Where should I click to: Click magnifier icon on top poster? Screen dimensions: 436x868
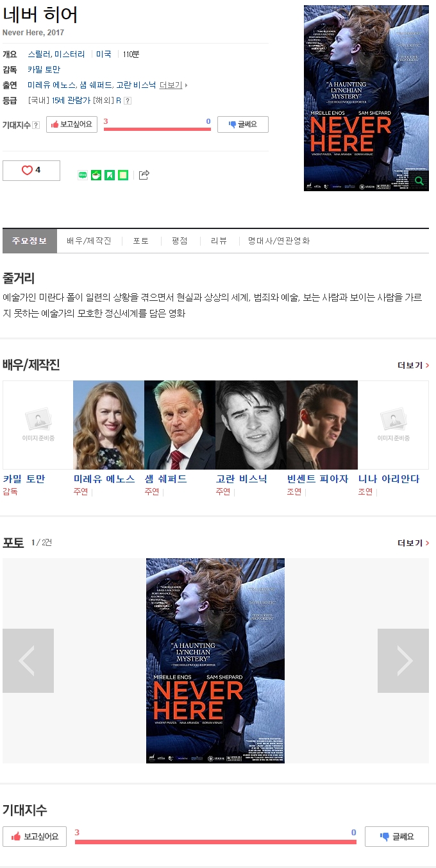coord(419,182)
